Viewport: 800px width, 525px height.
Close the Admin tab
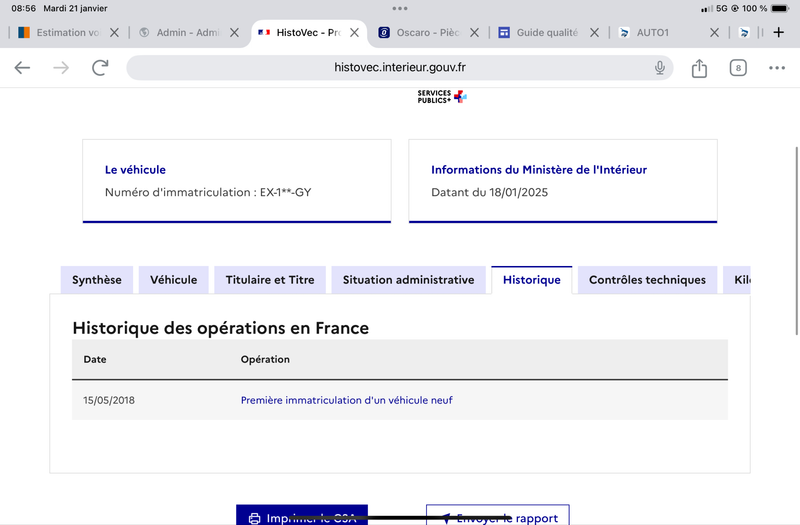(x=234, y=33)
